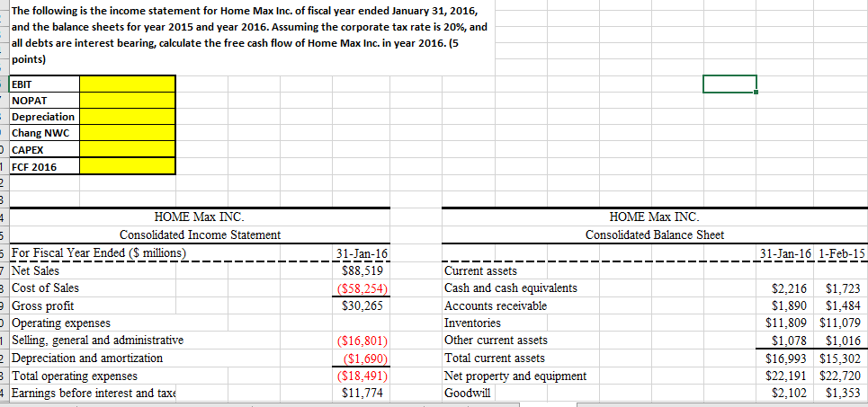Click the CAPEX label cell

44,150
